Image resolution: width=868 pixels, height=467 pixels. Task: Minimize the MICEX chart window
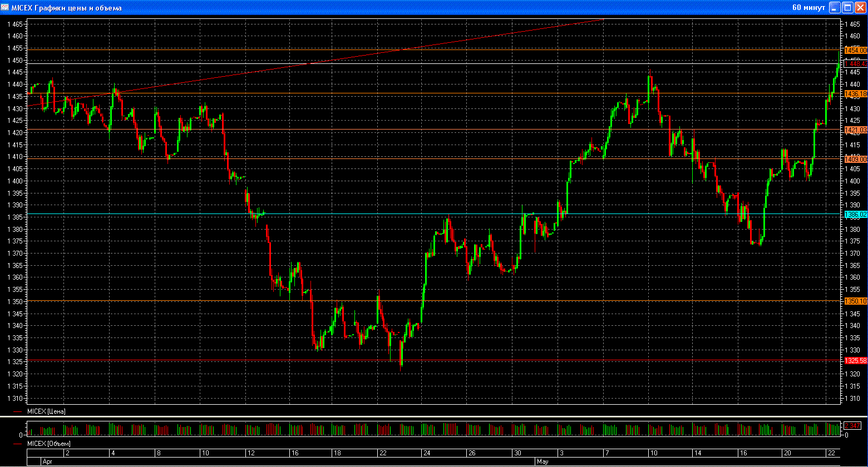(835, 8)
